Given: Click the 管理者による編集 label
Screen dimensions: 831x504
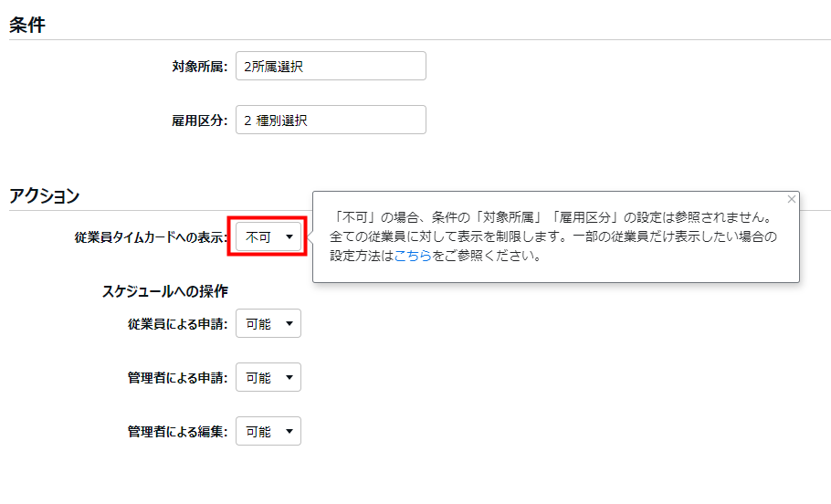Looking at the screenshot, I should 177,432.
